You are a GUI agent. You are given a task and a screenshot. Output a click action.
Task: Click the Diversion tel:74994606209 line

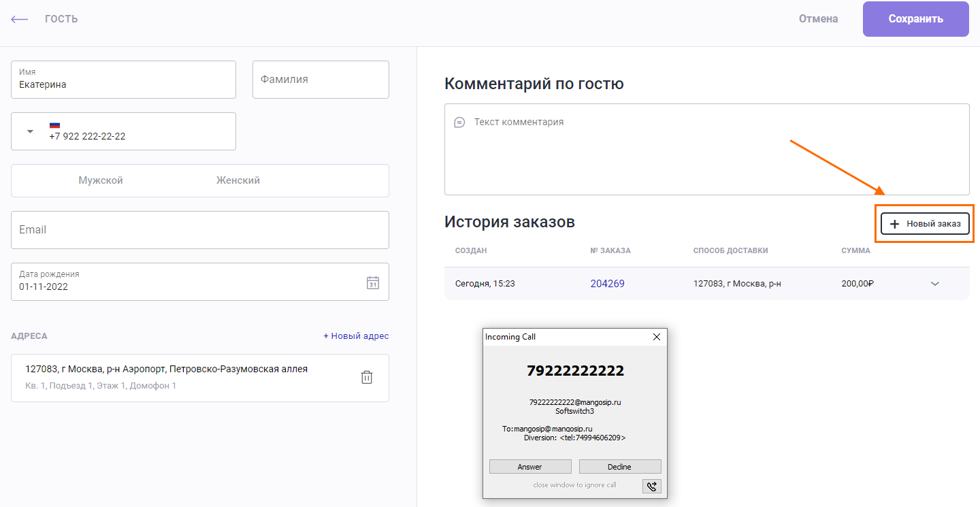(x=574, y=438)
